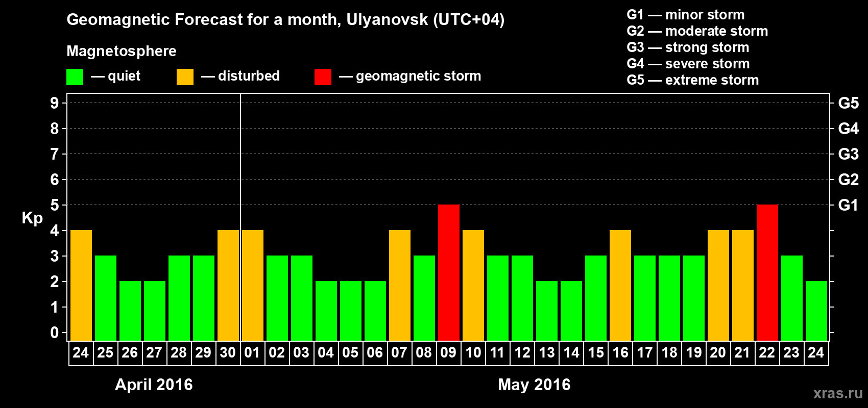This screenshot has height=408, width=868.
Task: Select the green bar for May 02
Action: coord(277,298)
